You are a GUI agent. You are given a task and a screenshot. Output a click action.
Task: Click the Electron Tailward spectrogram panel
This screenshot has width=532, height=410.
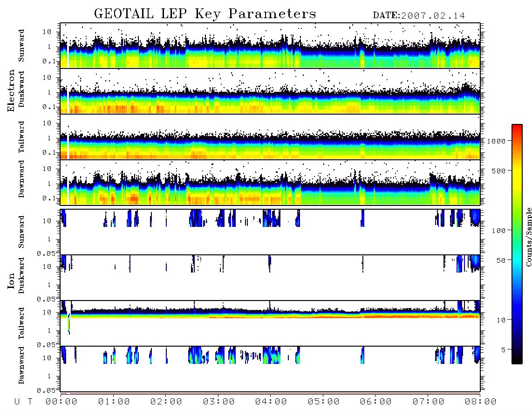click(270, 137)
